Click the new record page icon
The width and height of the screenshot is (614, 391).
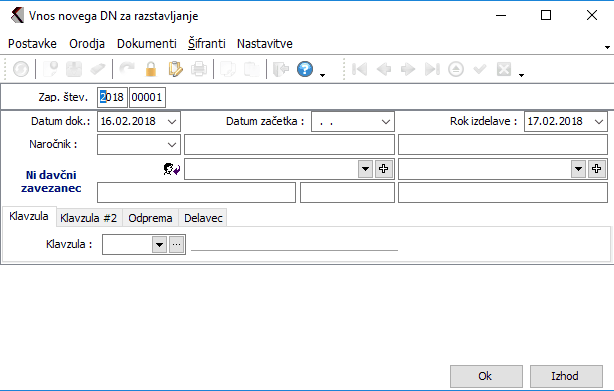pyautogui.click(x=50, y=69)
